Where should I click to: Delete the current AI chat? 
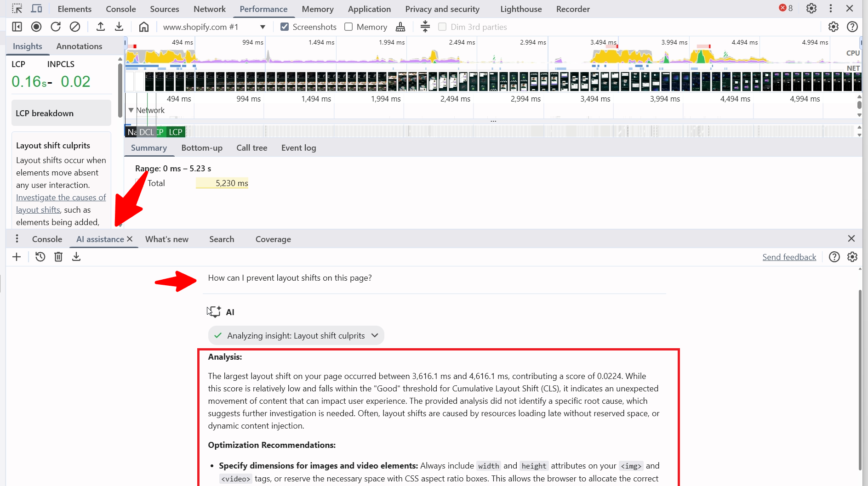pyautogui.click(x=58, y=257)
